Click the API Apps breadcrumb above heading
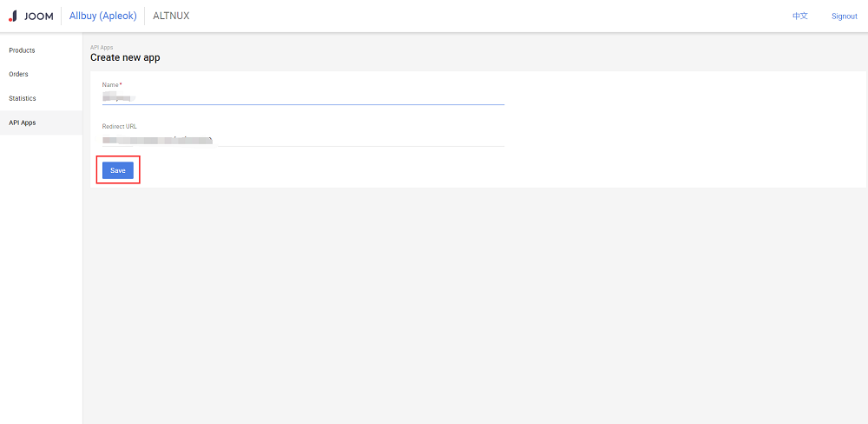 click(x=102, y=47)
